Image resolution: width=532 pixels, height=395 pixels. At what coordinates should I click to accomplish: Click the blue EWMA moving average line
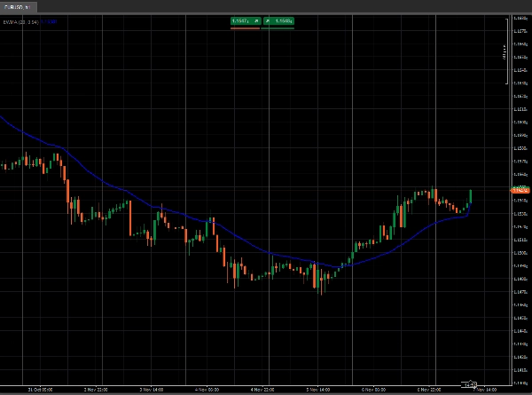tap(222, 231)
